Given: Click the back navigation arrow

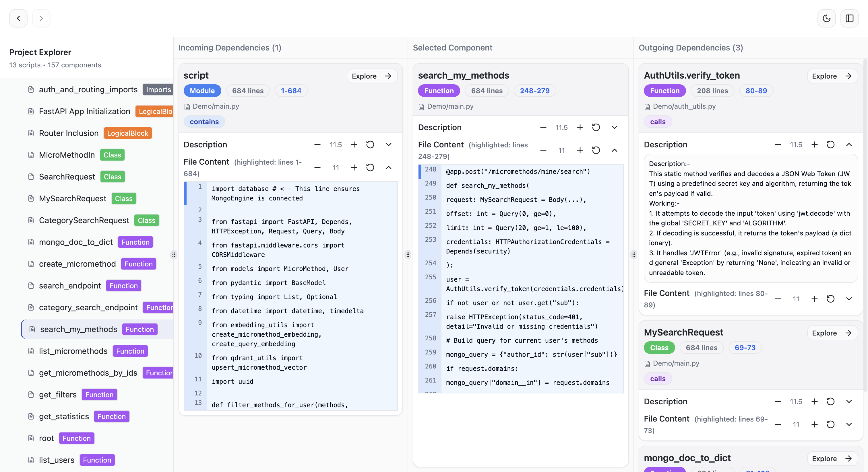Looking at the screenshot, I should (18, 18).
